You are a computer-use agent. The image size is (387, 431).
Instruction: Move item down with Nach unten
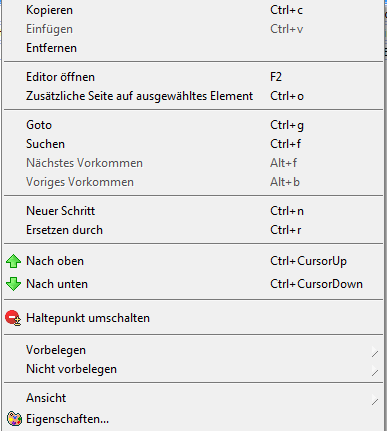coord(193,284)
